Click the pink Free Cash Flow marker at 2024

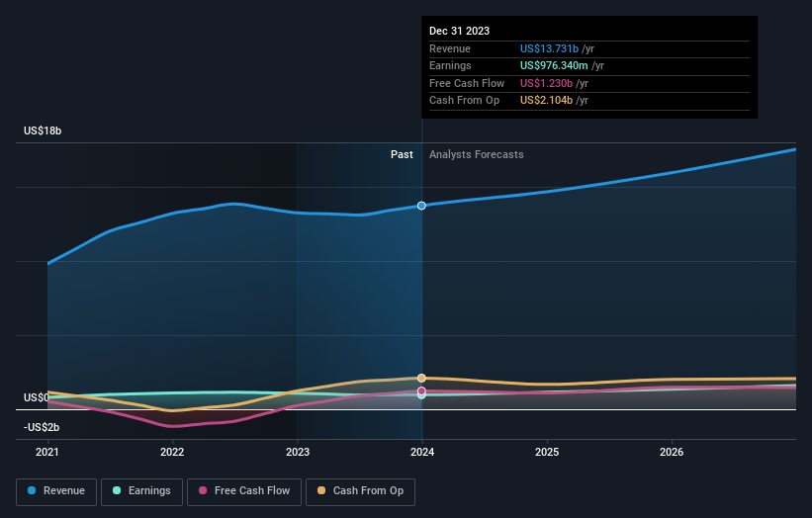tap(422, 390)
